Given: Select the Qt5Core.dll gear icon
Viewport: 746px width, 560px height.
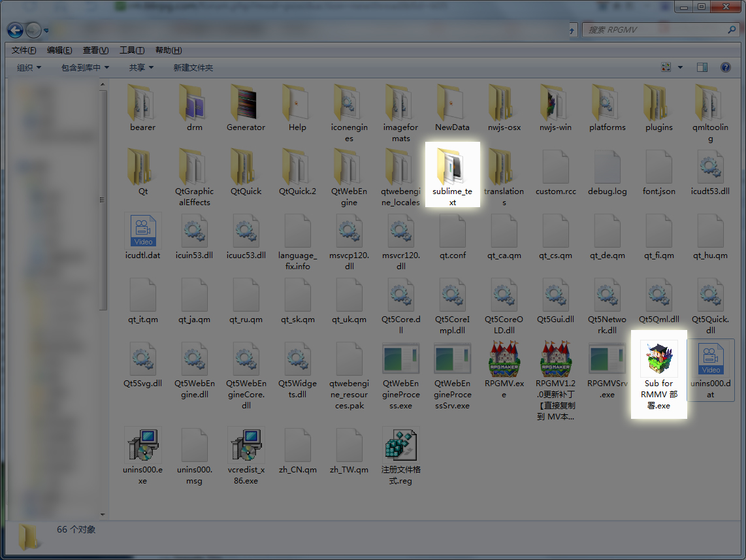Looking at the screenshot, I should coord(400,295).
